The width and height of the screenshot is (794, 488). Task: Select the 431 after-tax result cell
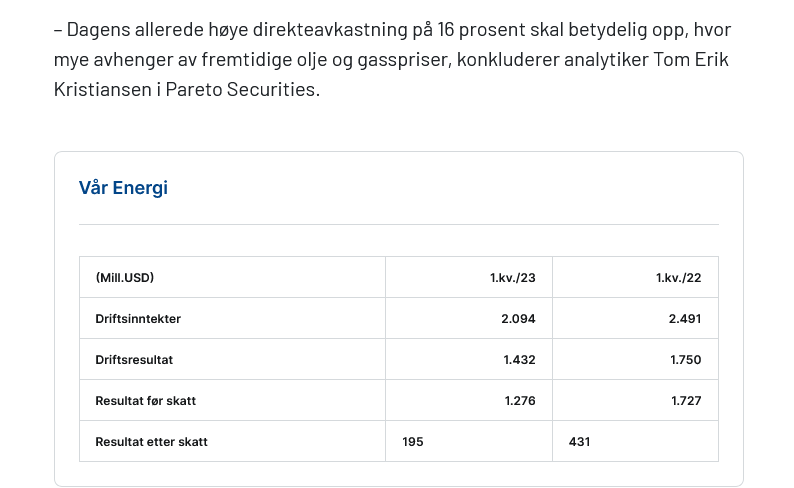[579, 441]
